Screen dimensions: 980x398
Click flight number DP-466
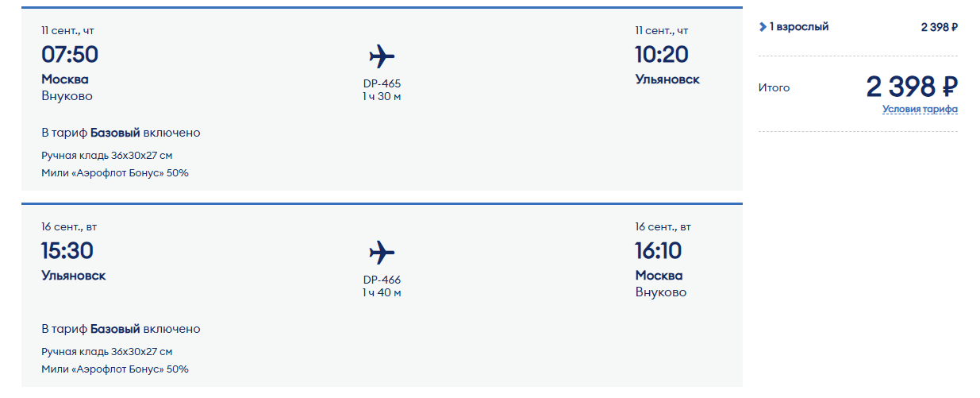[382, 280]
